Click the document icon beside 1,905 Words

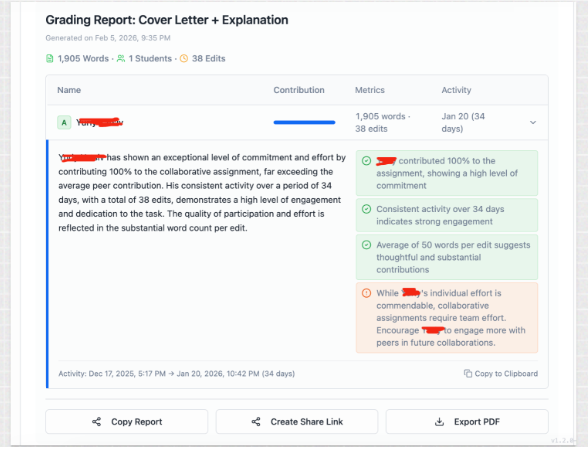(x=50, y=58)
